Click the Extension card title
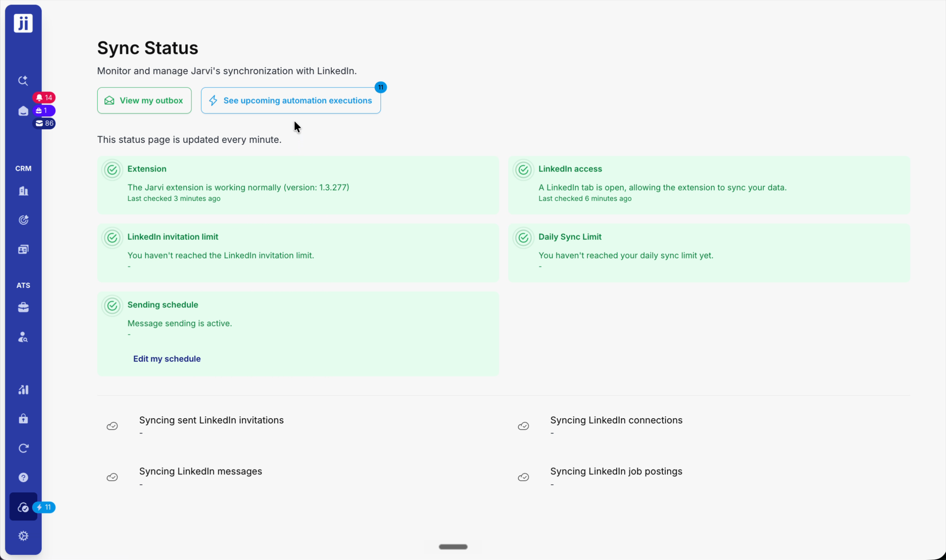946x560 pixels. (147, 169)
